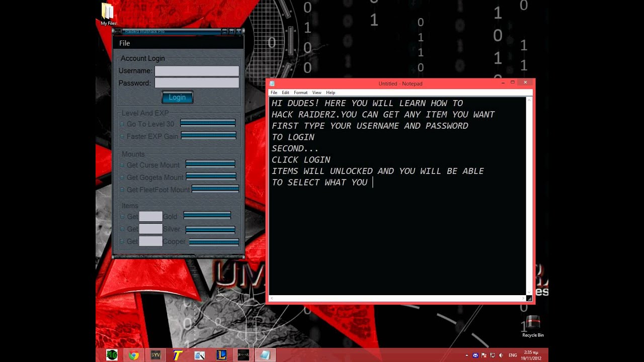Image resolution: width=644 pixels, height=362 pixels.
Task: Click the Go To Level 30 progress bar
Action: pyautogui.click(x=208, y=123)
